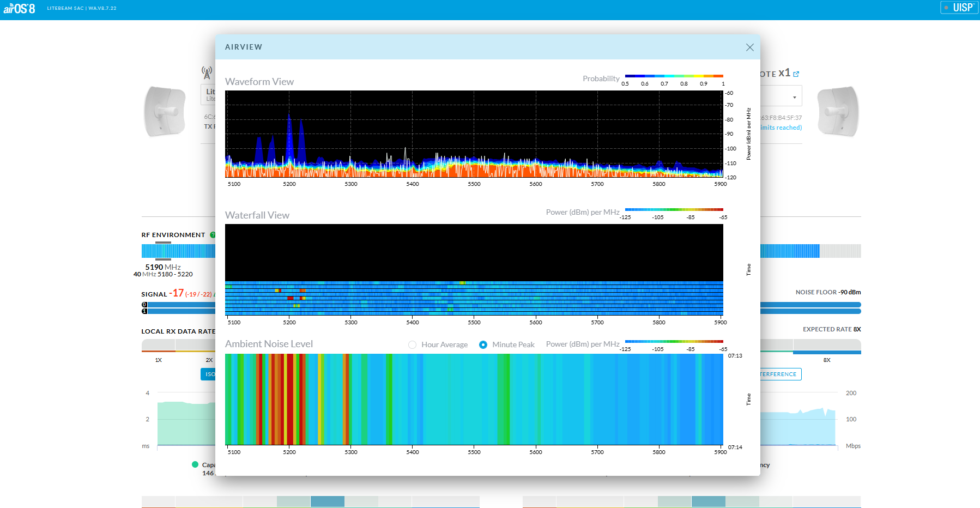Click the 5200 MHz peak in Waveform View
The height and width of the screenshot is (508, 980).
click(x=289, y=136)
